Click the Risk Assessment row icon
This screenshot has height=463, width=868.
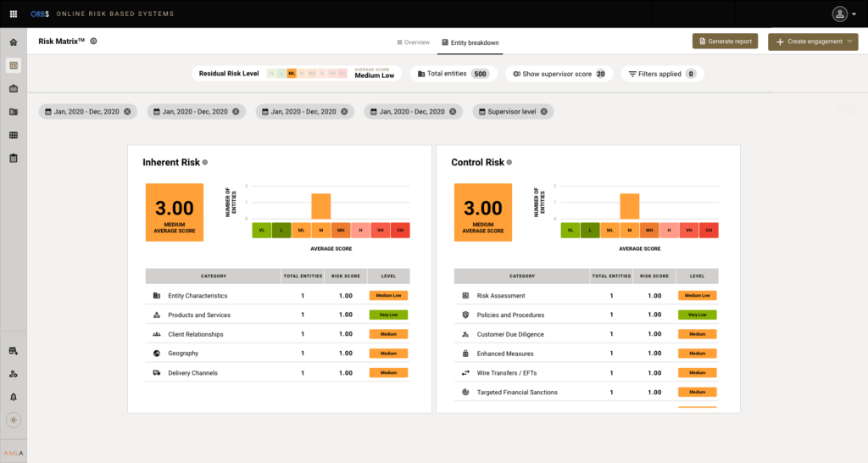[x=465, y=296]
